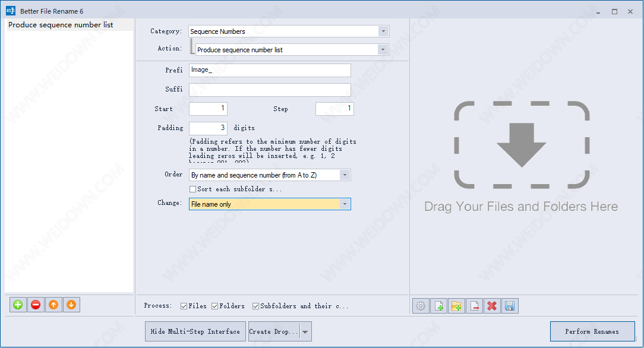Viewport: 644px width, 348px height.
Task: Open the Category dropdown
Action: coord(383,31)
